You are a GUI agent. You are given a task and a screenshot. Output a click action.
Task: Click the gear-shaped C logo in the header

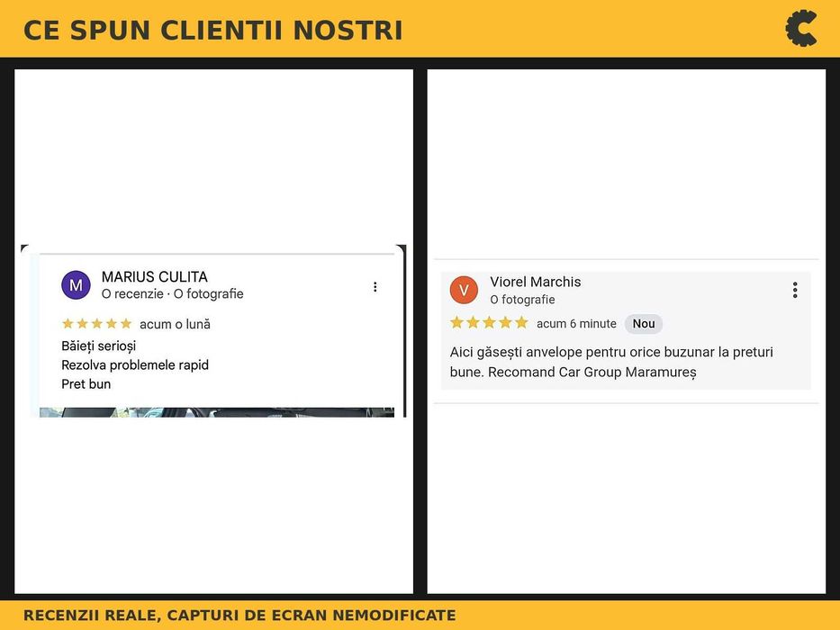tap(801, 29)
